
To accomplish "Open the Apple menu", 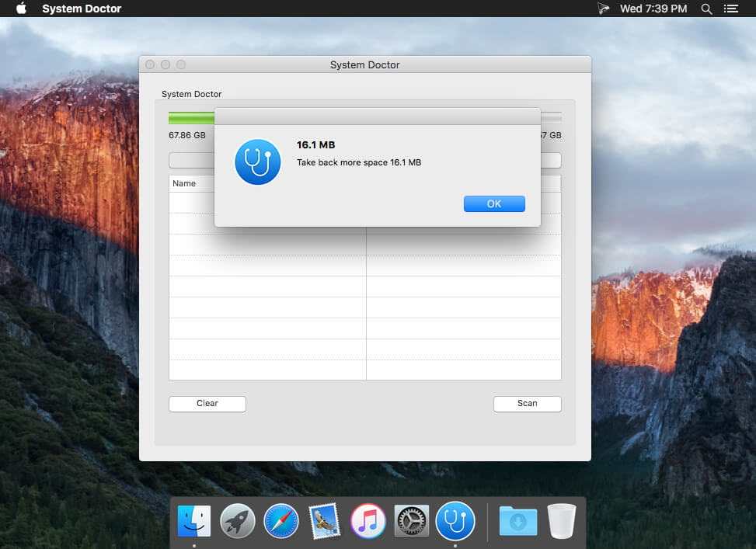I will (x=21, y=9).
